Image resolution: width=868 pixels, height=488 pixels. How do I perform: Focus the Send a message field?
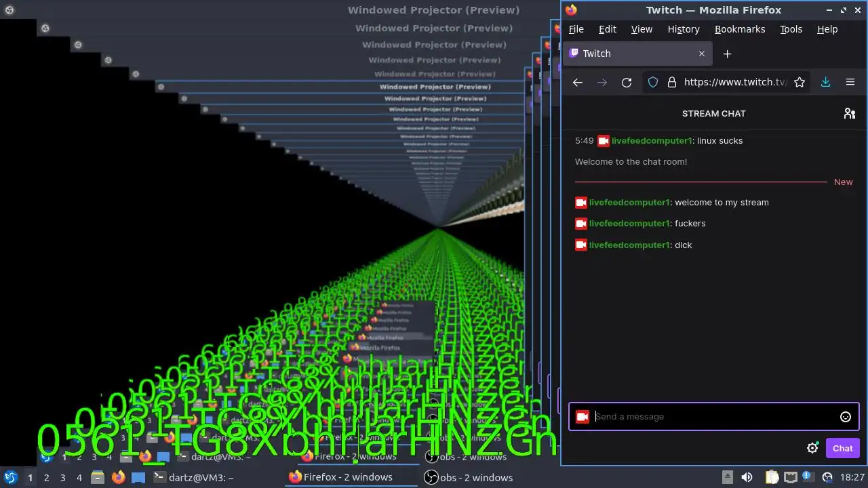[x=714, y=417]
